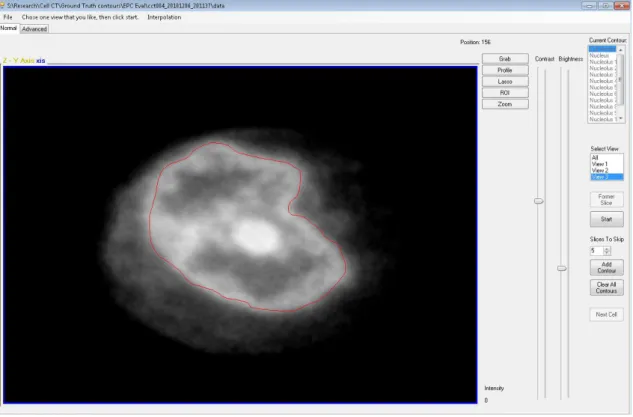This screenshot has height=417, width=633.
Task: Click the Current Contour list scrollbar thumb
Action: point(620,79)
